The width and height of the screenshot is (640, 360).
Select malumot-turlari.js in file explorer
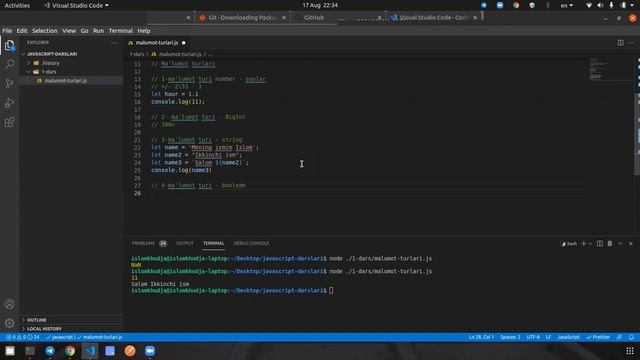(x=65, y=81)
